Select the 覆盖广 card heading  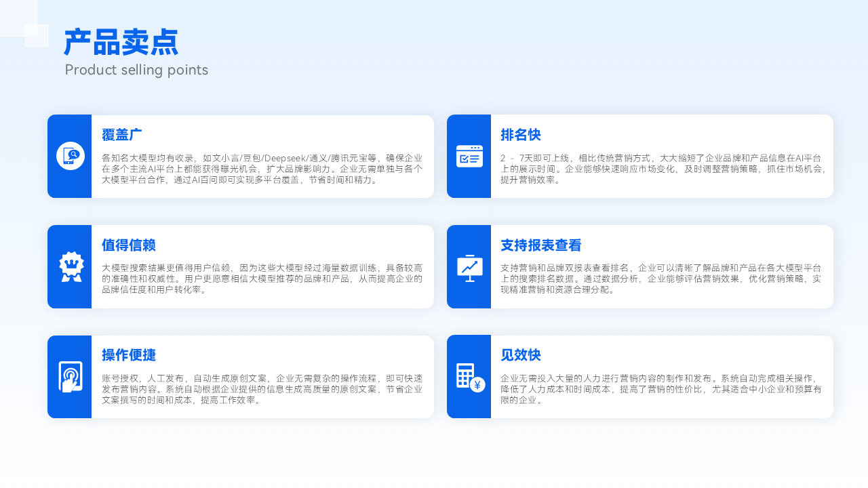[121, 135]
